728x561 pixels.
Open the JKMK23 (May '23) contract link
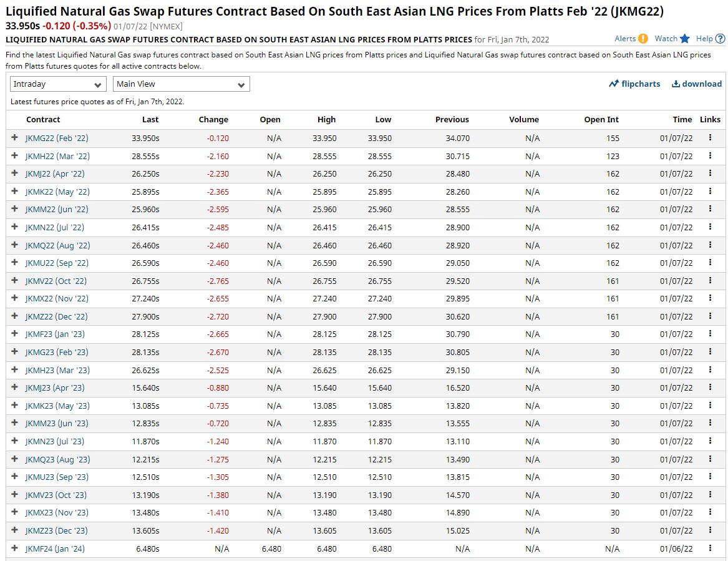[57, 406]
